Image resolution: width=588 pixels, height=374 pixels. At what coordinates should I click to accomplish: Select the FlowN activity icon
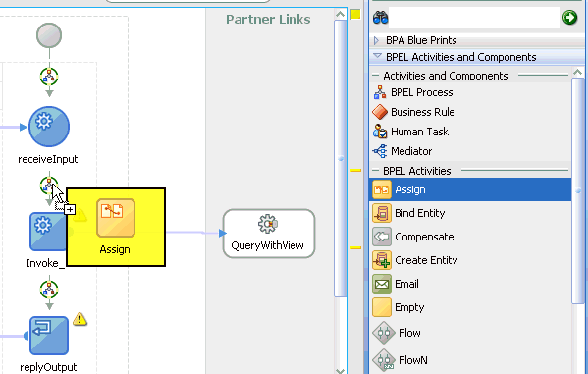pos(384,360)
